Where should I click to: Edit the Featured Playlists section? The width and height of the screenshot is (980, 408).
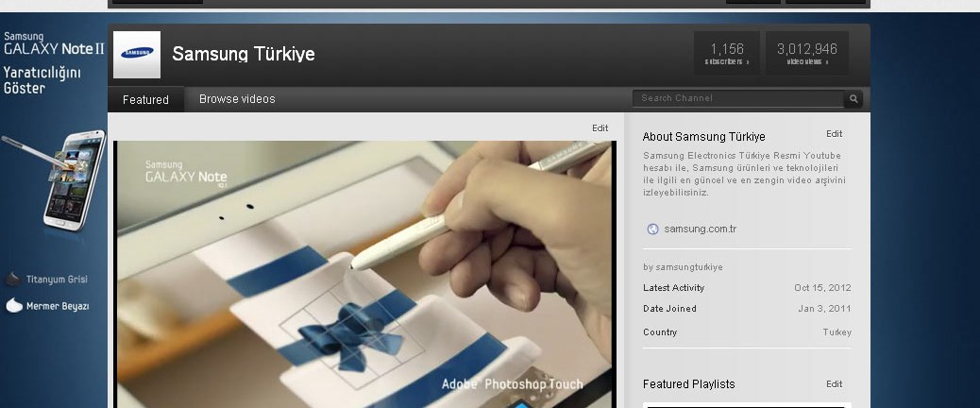[x=834, y=384]
